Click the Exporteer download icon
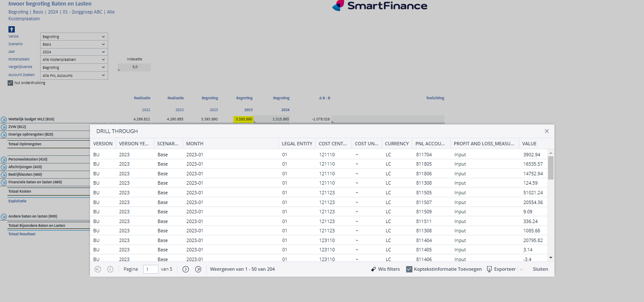This screenshot has height=302, width=644. [x=489, y=269]
